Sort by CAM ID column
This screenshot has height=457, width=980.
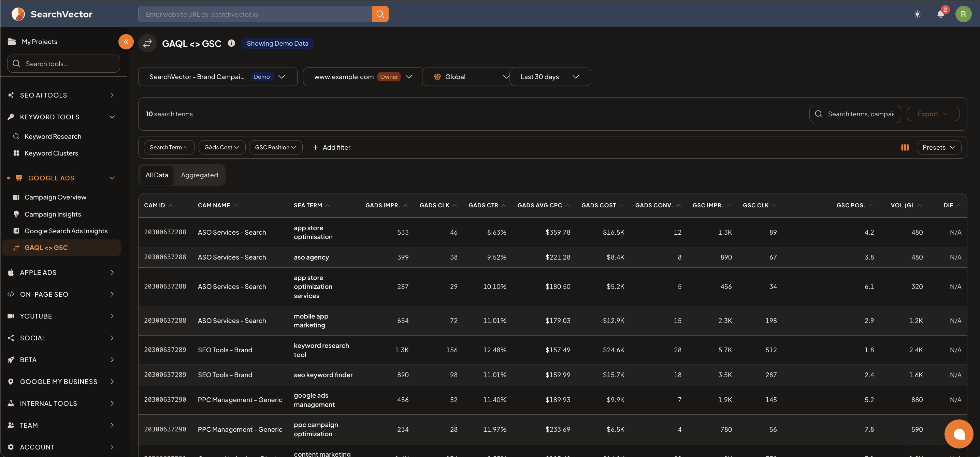point(158,205)
